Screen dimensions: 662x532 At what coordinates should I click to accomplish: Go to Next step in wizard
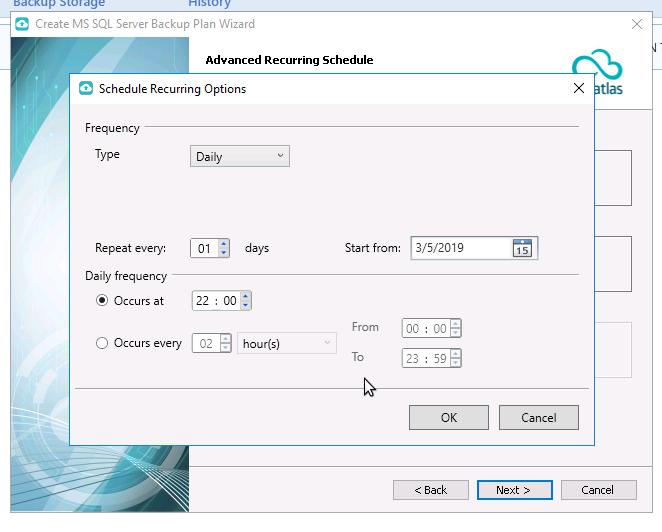[515, 490]
